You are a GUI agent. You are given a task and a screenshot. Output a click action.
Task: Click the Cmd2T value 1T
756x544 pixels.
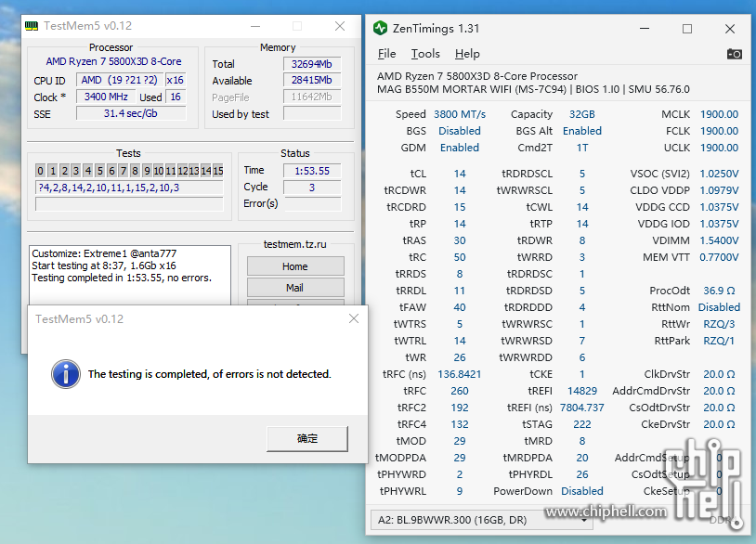pyautogui.click(x=582, y=148)
